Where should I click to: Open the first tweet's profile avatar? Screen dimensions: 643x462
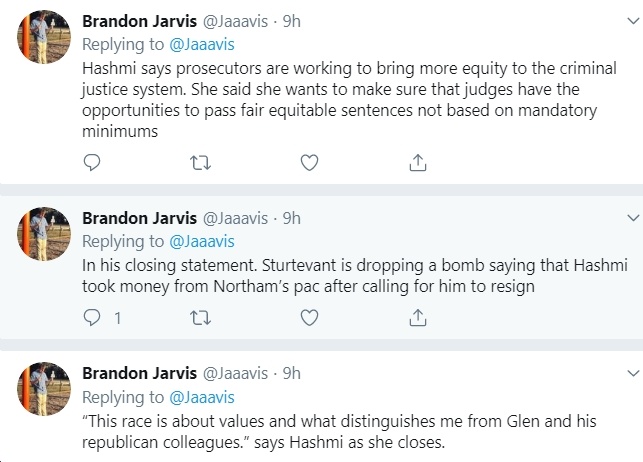[43, 37]
